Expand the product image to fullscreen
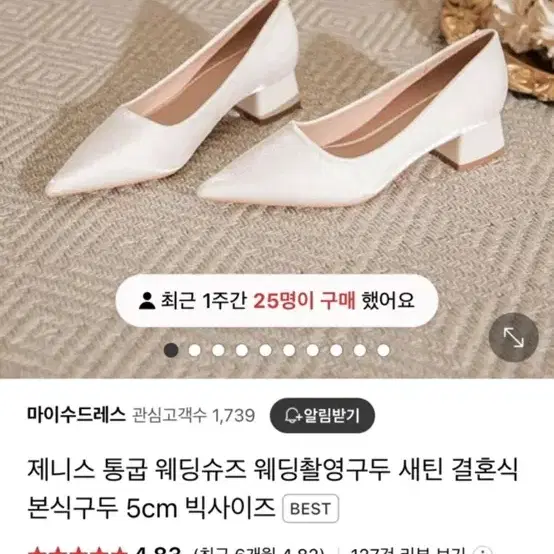The width and height of the screenshot is (554, 554). [x=513, y=337]
